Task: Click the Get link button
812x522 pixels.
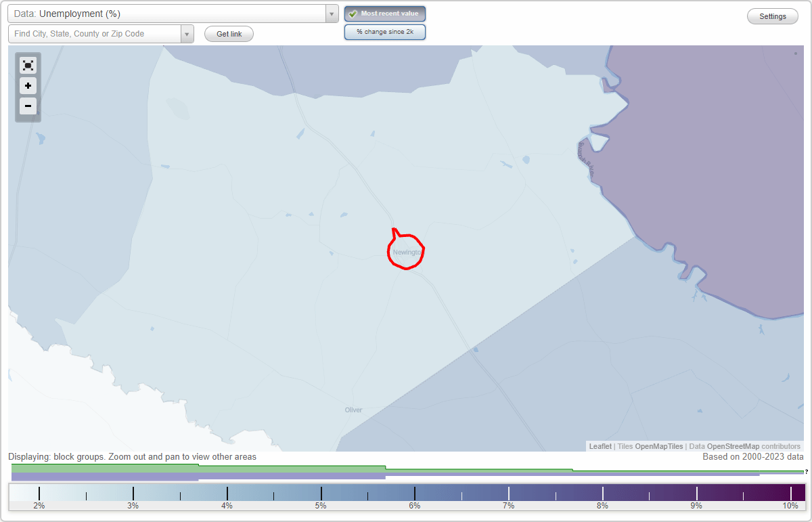Action: click(x=229, y=34)
